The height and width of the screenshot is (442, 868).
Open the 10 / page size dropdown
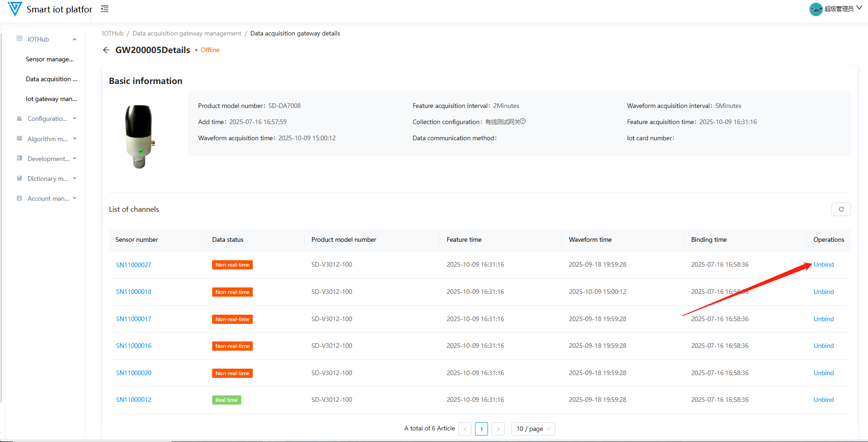pos(533,429)
